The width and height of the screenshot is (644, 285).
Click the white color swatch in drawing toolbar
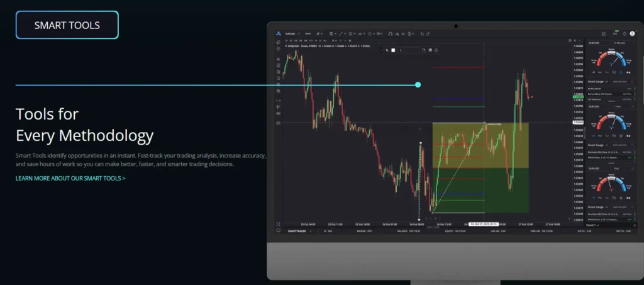coord(393,50)
